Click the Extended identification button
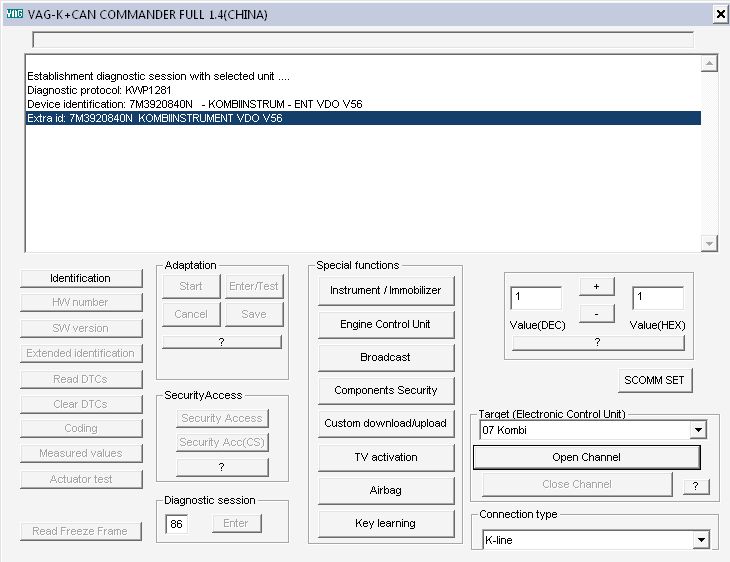 point(81,353)
